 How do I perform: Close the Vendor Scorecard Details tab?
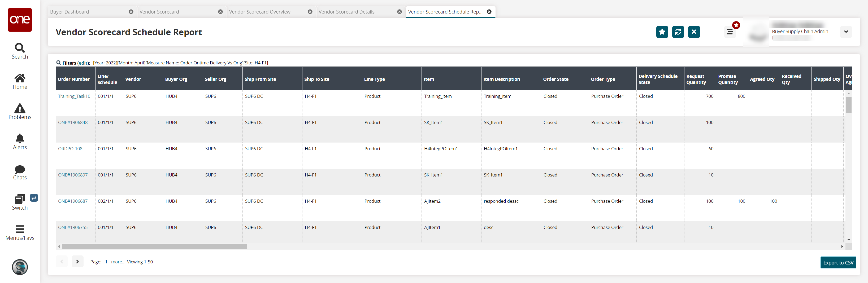[399, 12]
